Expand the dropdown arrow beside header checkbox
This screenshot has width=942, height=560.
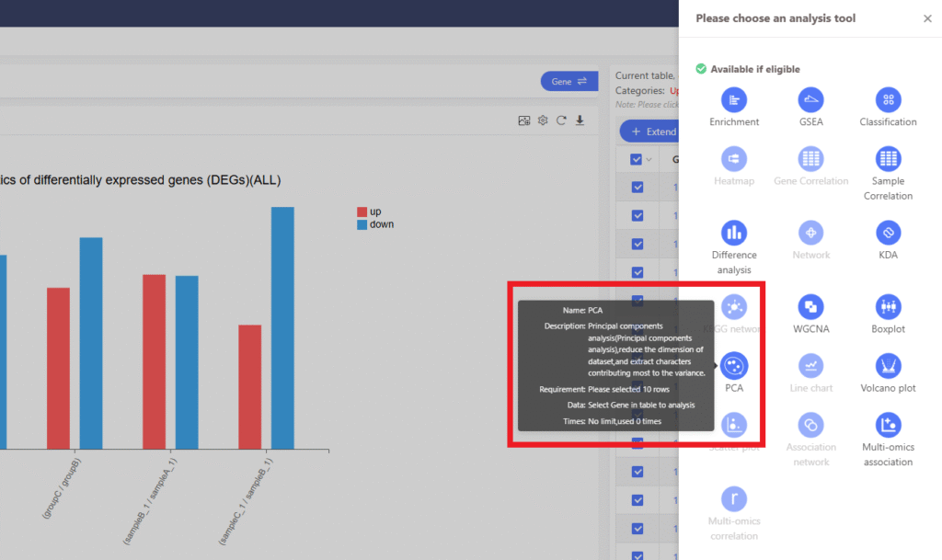click(650, 160)
